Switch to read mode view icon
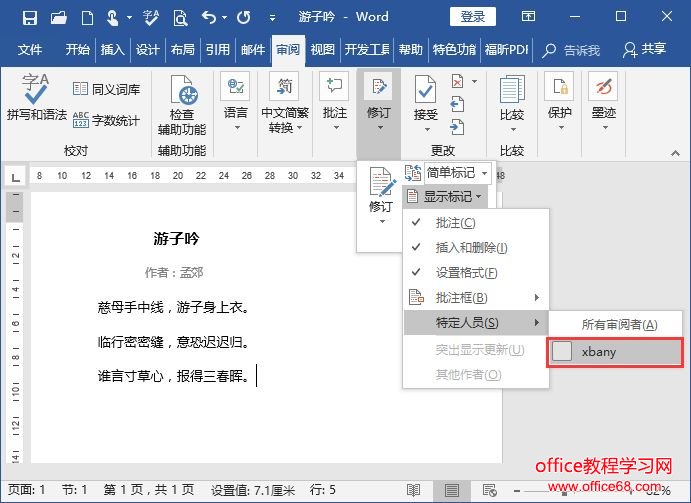 pos(413,490)
